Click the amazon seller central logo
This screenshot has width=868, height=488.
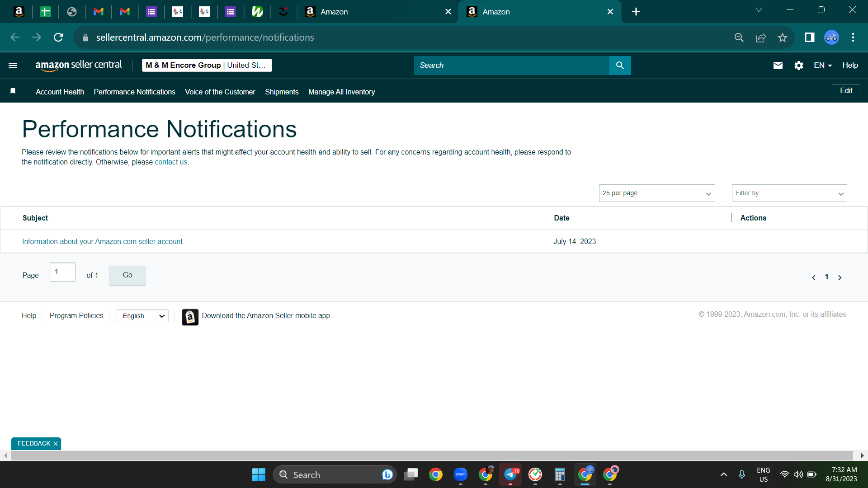pos(79,65)
